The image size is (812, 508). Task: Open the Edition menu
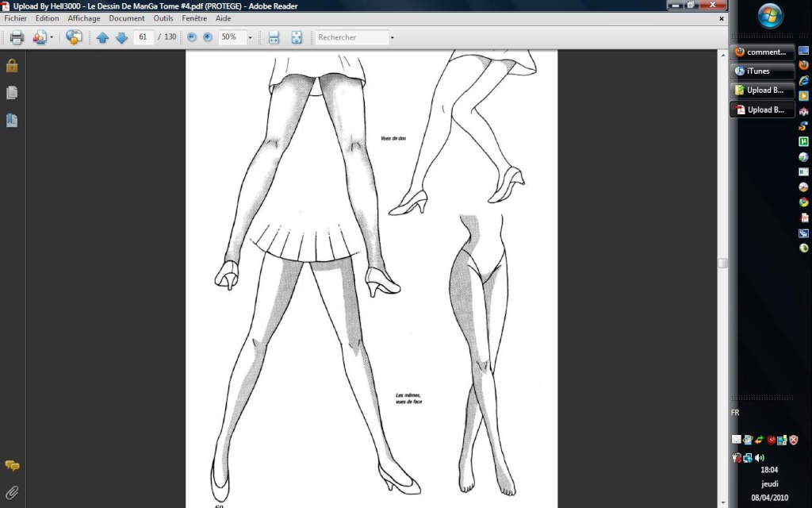(x=47, y=18)
